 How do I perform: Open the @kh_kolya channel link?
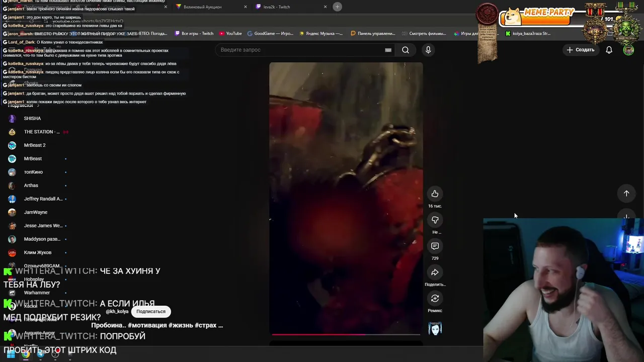117,312
